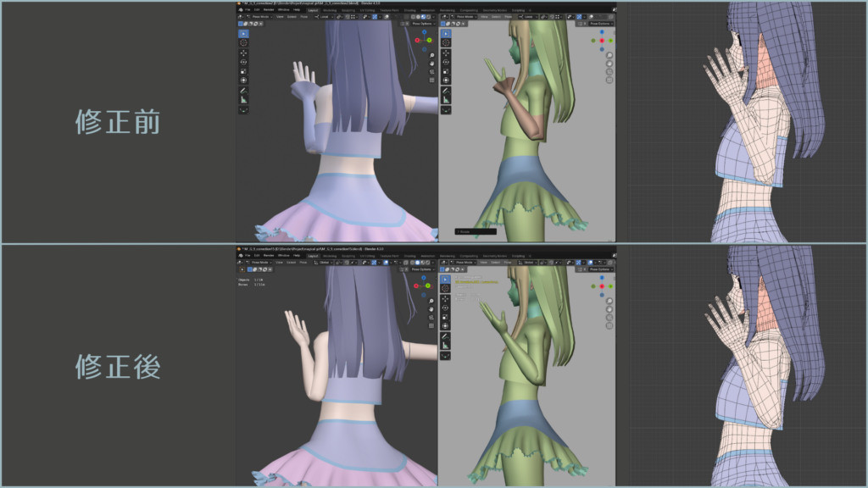The height and width of the screenshot is (488, 868).
Task: Open Pose Mode dropdown in 修正前 left viewport
Action: (x=259, y=16)
